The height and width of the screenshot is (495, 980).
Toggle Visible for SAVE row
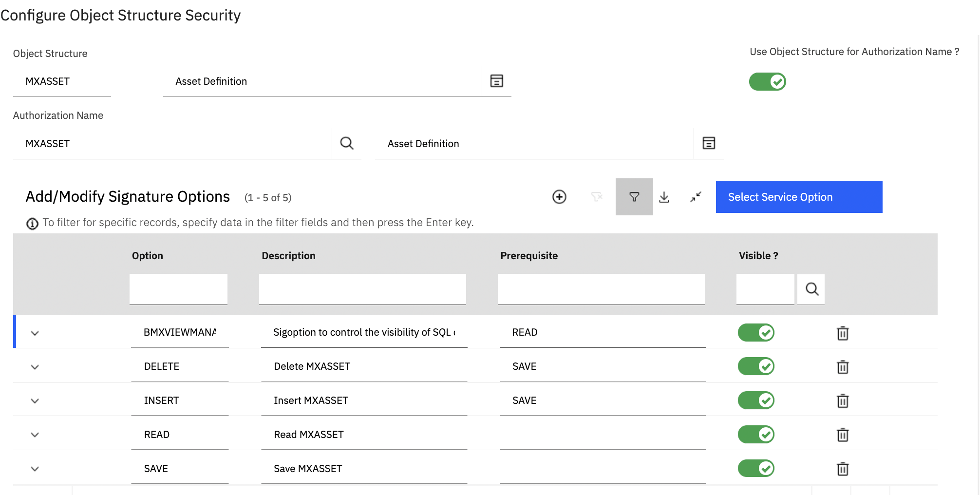tap(756, 469)
